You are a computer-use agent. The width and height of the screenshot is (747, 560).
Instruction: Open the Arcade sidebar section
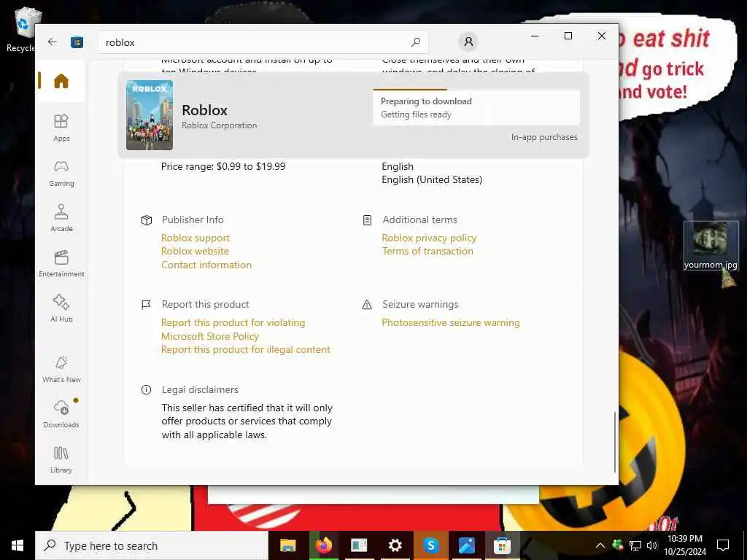(61, 219)
